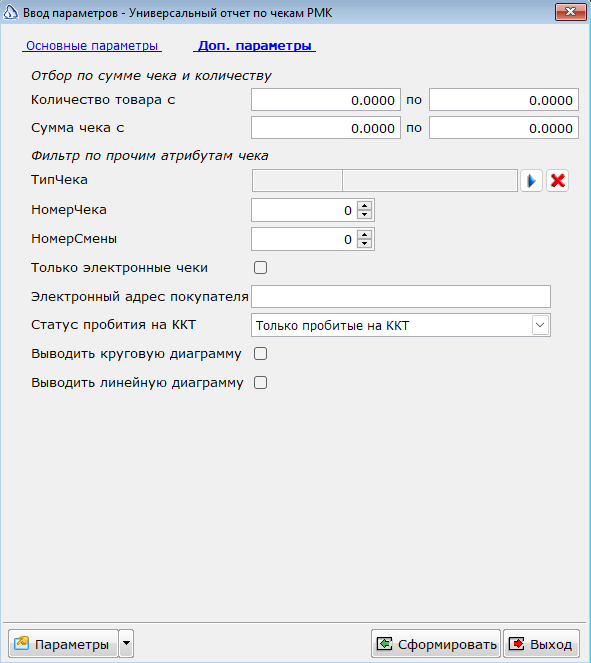Click the Сумма чека с starting value field

coord(326,128)
